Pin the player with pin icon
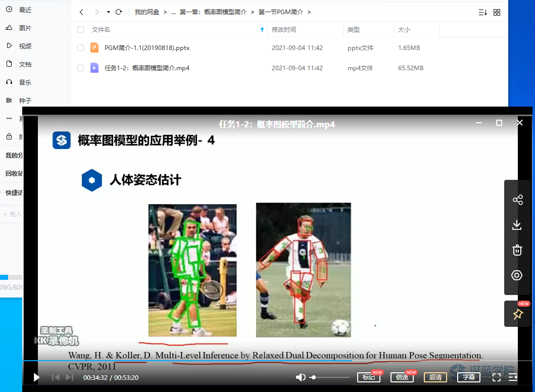This screenshot has width=535, height=392. click(518, 314)
